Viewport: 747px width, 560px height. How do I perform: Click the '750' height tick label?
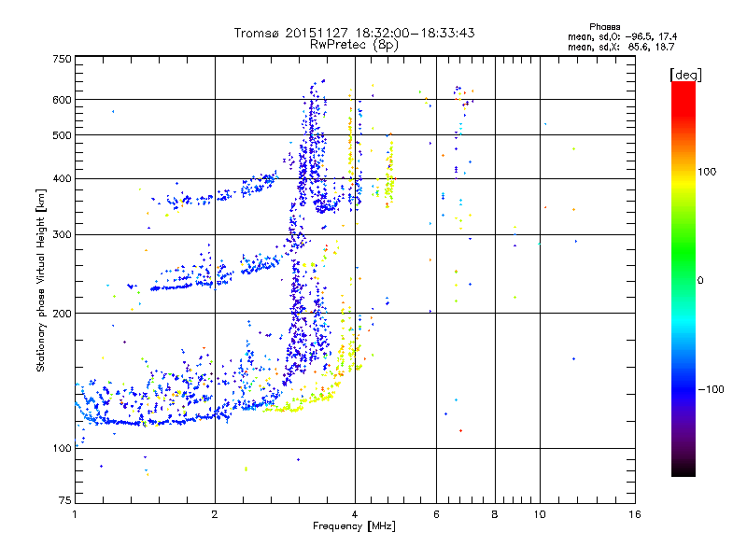tap(63, 59)
